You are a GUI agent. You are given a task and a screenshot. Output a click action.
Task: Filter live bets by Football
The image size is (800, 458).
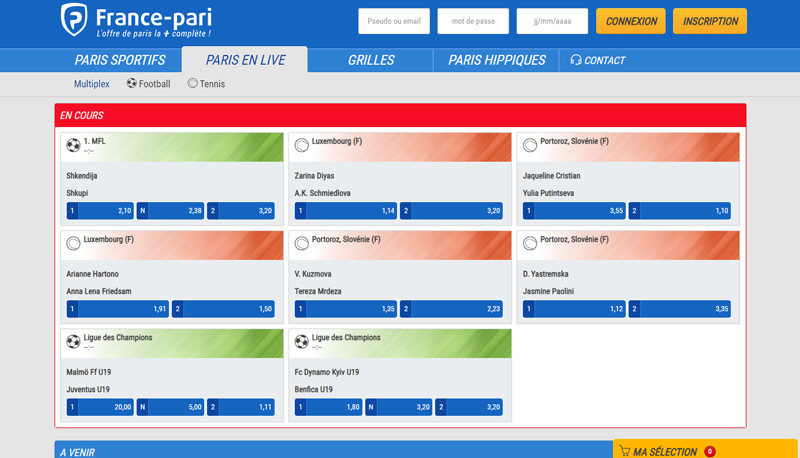tap(148, 84)
